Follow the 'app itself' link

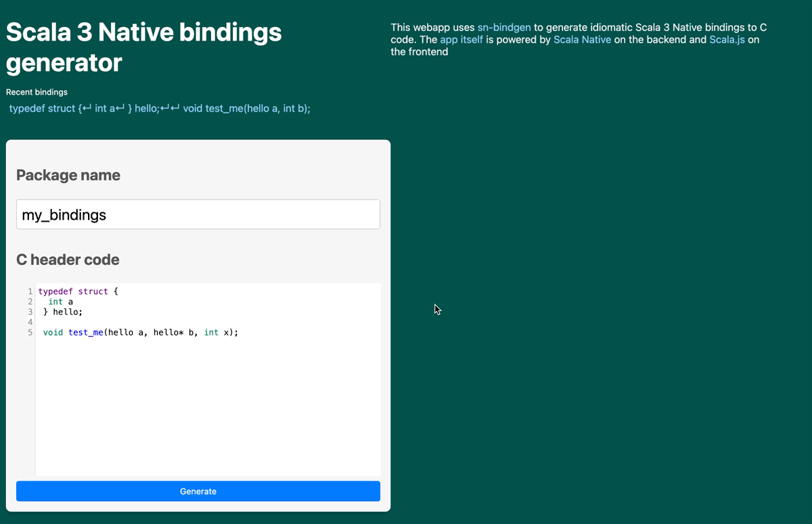(x=461, y=40)
